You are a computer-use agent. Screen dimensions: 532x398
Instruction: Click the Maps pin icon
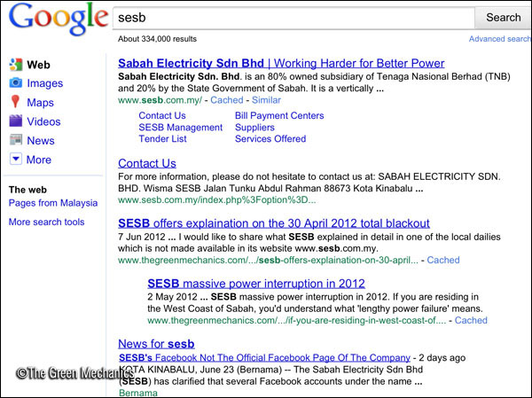point(15,102)
